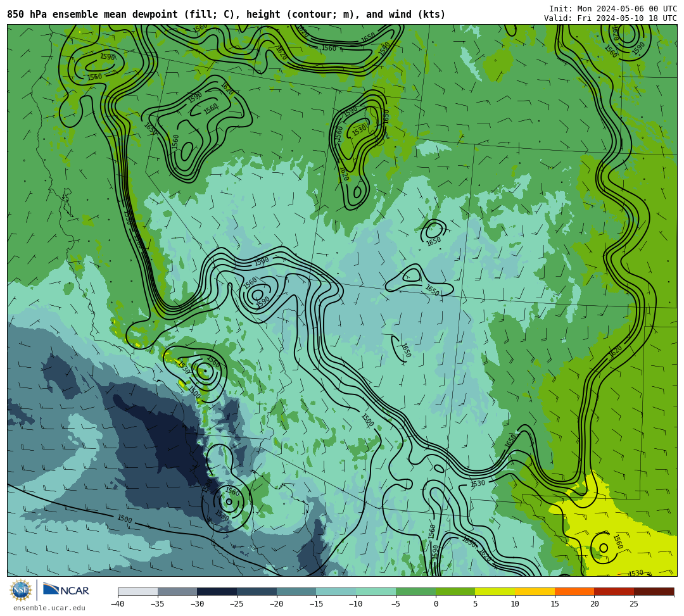This screenshot has width=684, height=616.
Task: Click the -40 colorbar tick label
Action: pos(117,604)
